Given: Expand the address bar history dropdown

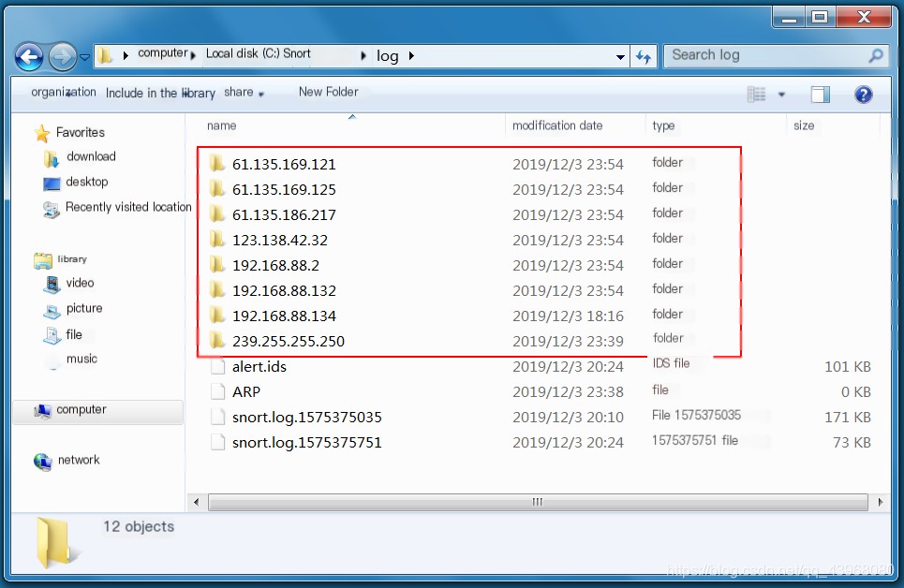Looking at the screenshot, I should click(620, 57).
